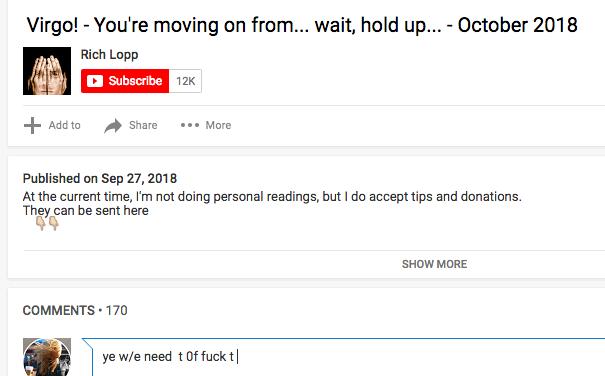Subscribe to Rich Lopp channel

pos(125,81)
